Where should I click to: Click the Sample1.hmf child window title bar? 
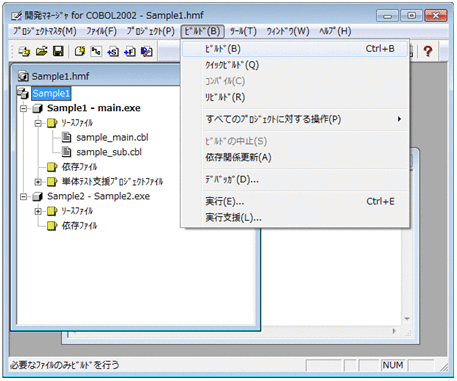click(x=97, y=76)
